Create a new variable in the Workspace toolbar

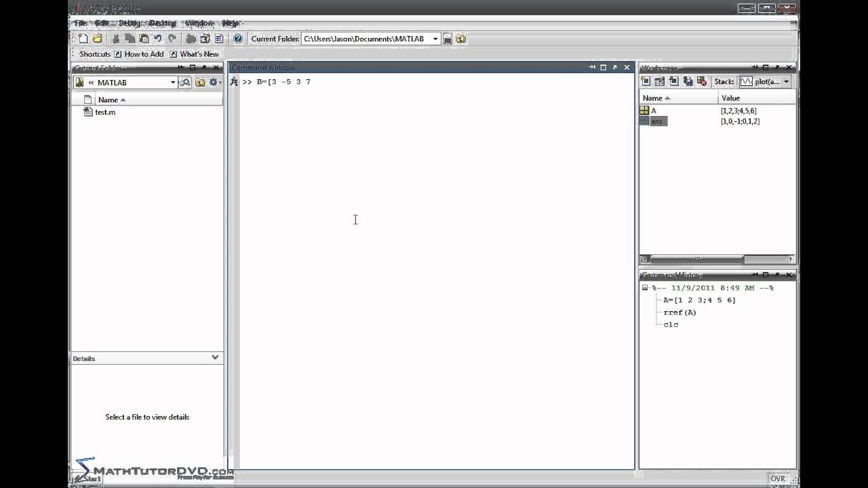646,81
